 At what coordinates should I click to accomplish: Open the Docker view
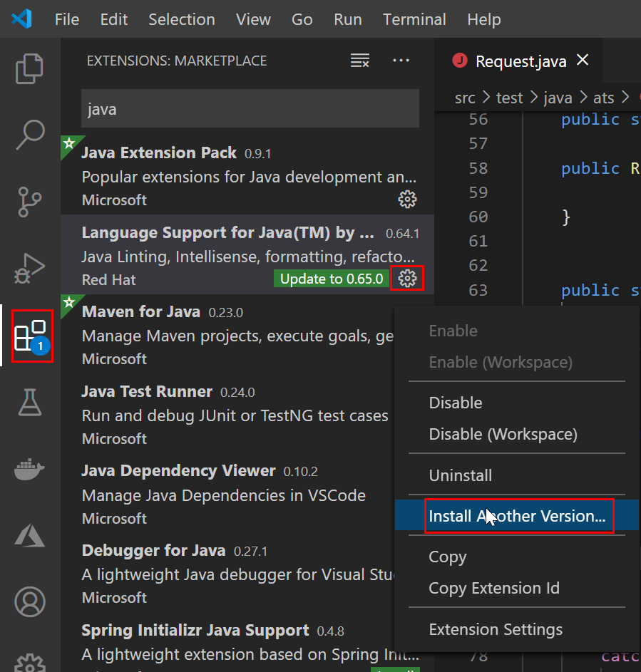[x=29, y=469]
